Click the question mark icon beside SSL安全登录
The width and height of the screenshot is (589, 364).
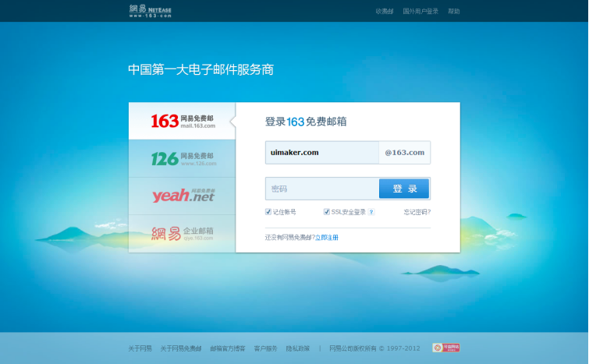pyautogui.click(x=371, y=212)
